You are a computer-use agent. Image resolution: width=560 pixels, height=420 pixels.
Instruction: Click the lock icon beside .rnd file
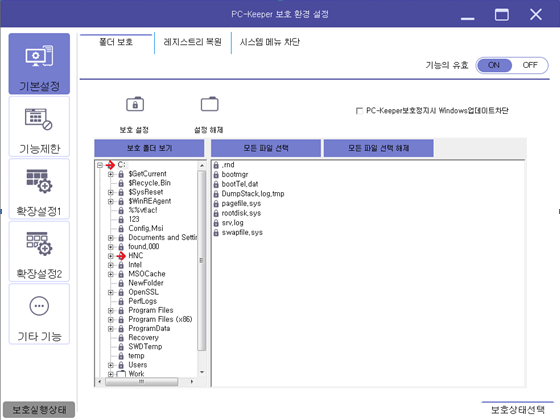216,165
